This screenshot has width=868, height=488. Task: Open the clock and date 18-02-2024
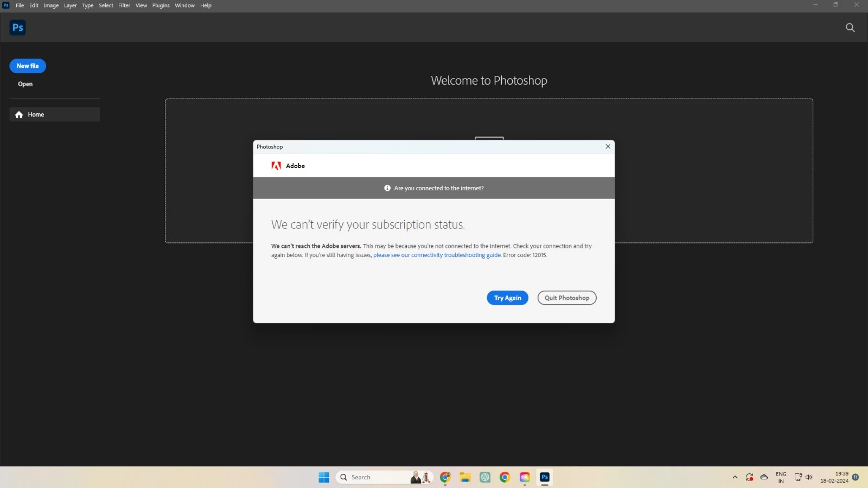point(834,477)
